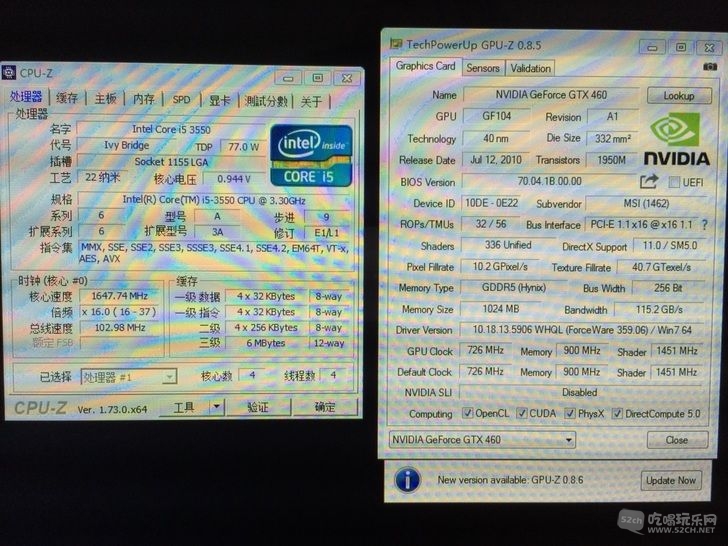This screenshot has height=546, width=728.
Task: Click the 插槽 value Socket 1155 LGA
Action: click(171, 162)
